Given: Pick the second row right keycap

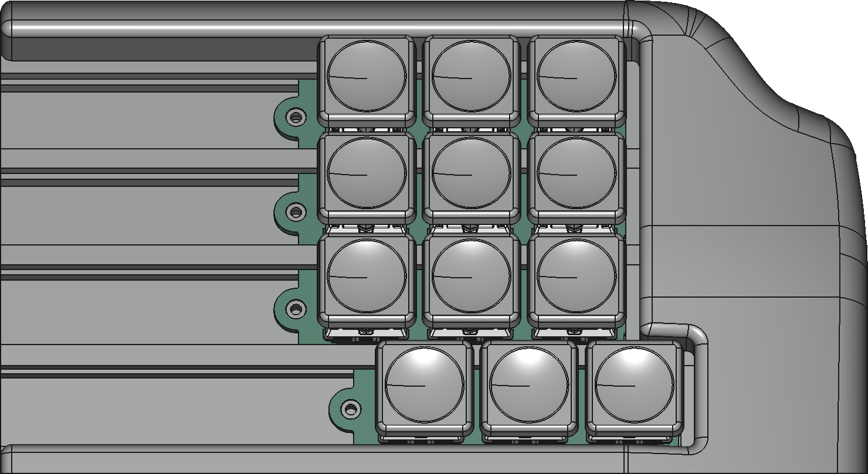Looking at the screenshot, I should [577, 178].
